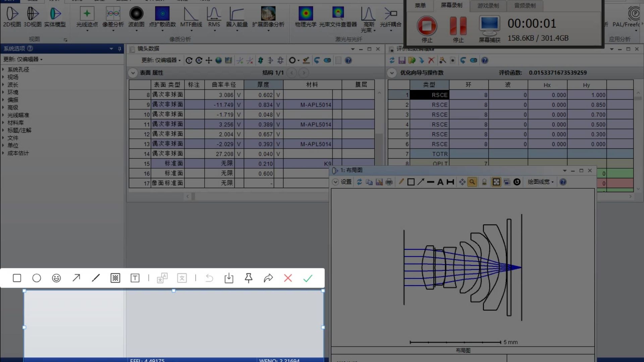644x362 pixels.
Task: Confirm screenshot with the green checkmark
Action: [308, 278]
